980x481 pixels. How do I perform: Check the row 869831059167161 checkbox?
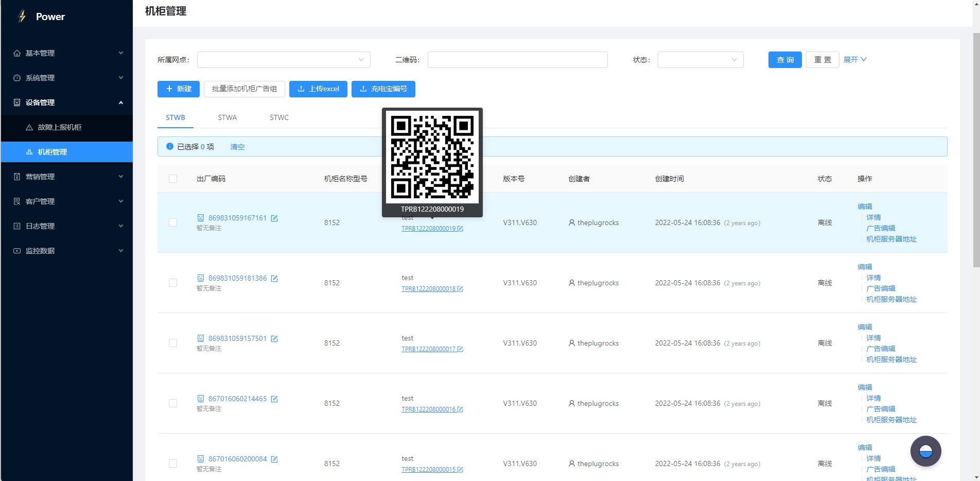click(x=173, y=222)
